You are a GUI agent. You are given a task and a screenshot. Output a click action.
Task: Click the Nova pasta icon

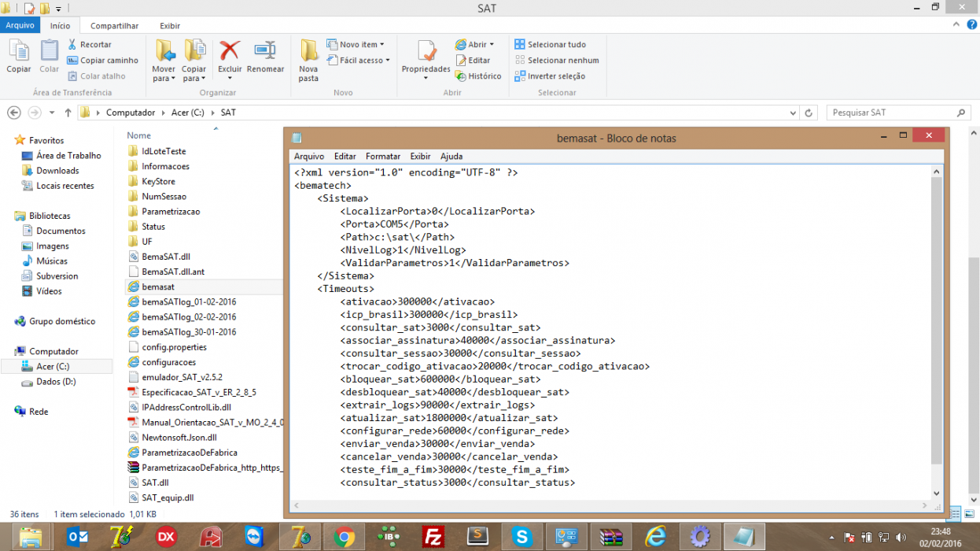tap(309, 51)
